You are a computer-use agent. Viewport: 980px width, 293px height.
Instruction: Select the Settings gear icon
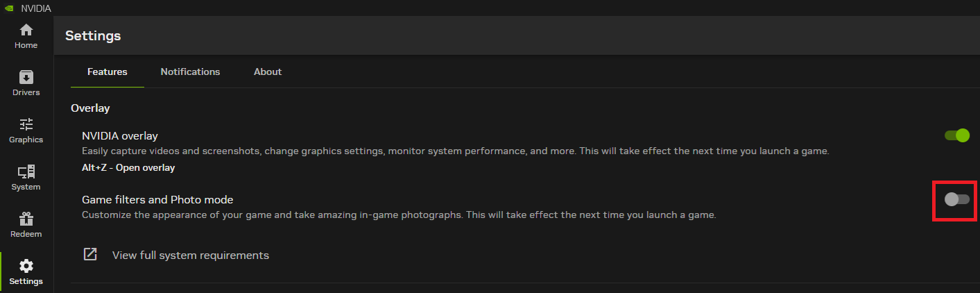point(26,266)
